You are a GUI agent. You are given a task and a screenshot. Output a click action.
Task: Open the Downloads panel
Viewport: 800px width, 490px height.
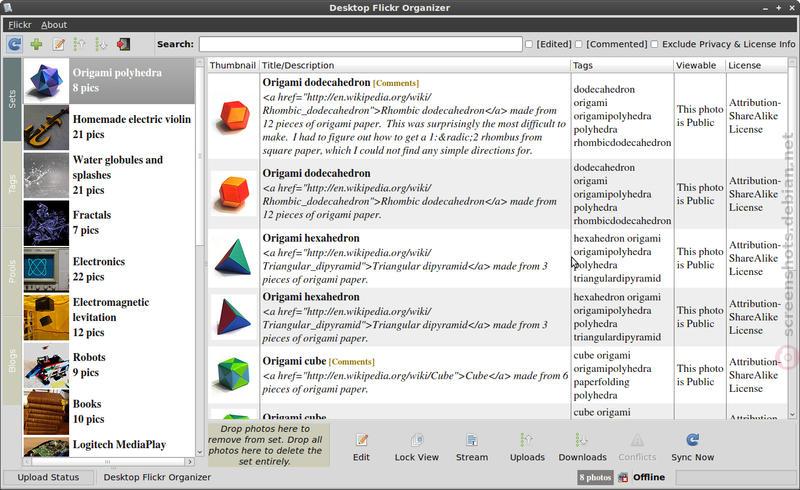(x=582, y=447)
